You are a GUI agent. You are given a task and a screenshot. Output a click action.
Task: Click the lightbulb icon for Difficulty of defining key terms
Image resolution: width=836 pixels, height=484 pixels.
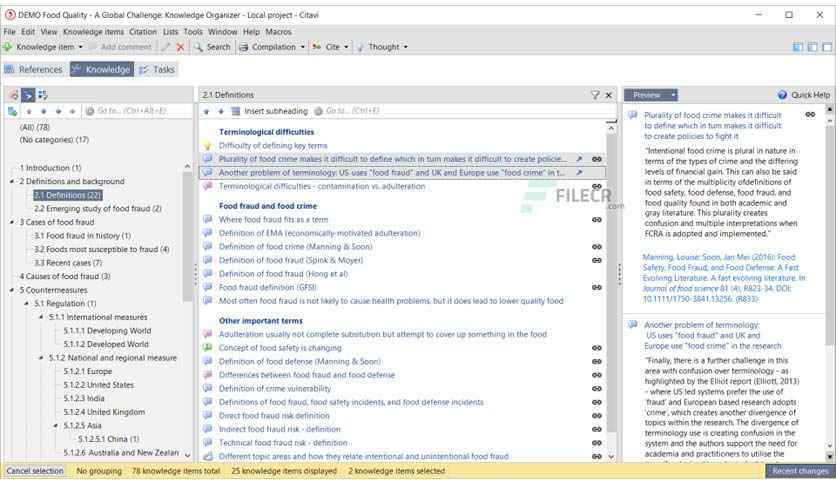tap(208, 146)
